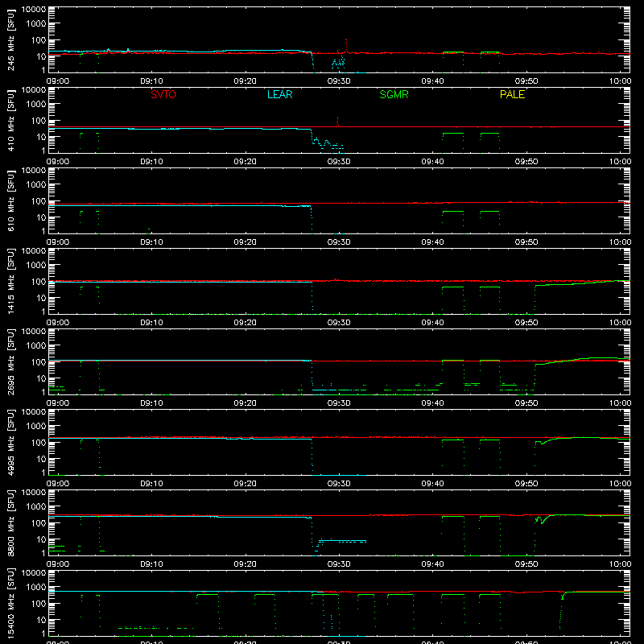Click the 10:00 tick label below 4995 MHz panel

pyautogui.click(x=620, y=484)
